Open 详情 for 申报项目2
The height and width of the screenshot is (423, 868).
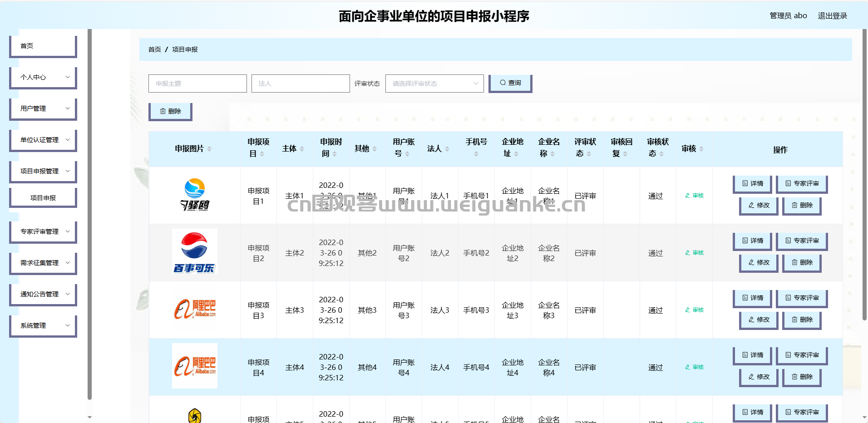point(753,241)
